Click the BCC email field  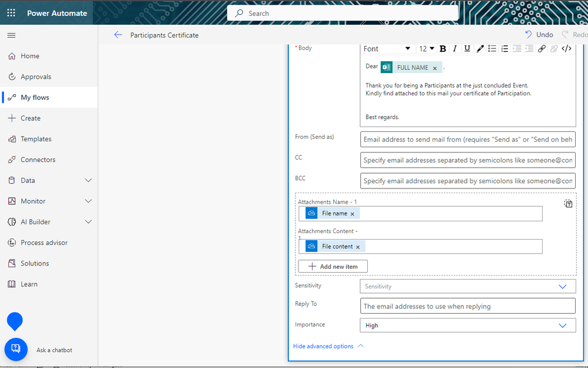(x=467, y=181)
